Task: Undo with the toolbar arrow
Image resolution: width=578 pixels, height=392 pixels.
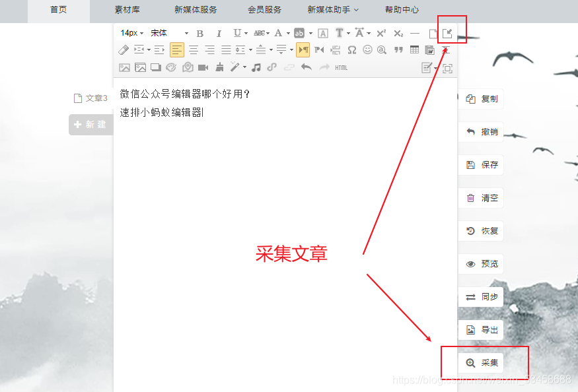Action: [307, 67]
